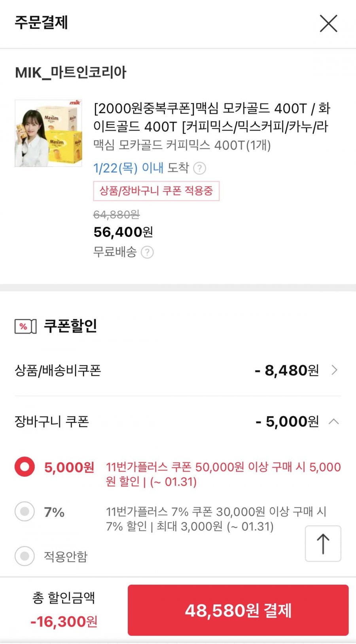Tap the 총 할인금액 -16,300원 summary
This screenshot has height=644, width=356.
pos(64,610)
